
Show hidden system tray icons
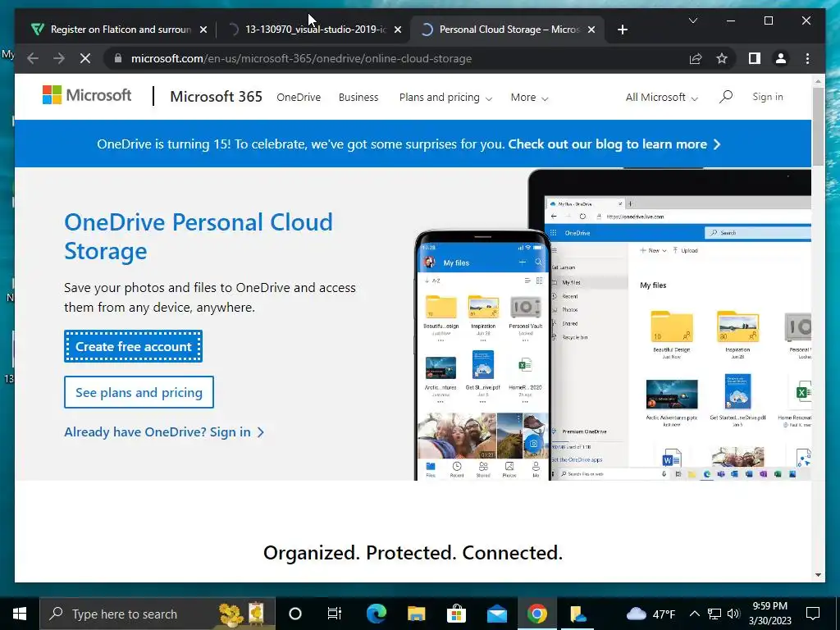(x=694, y=614)
